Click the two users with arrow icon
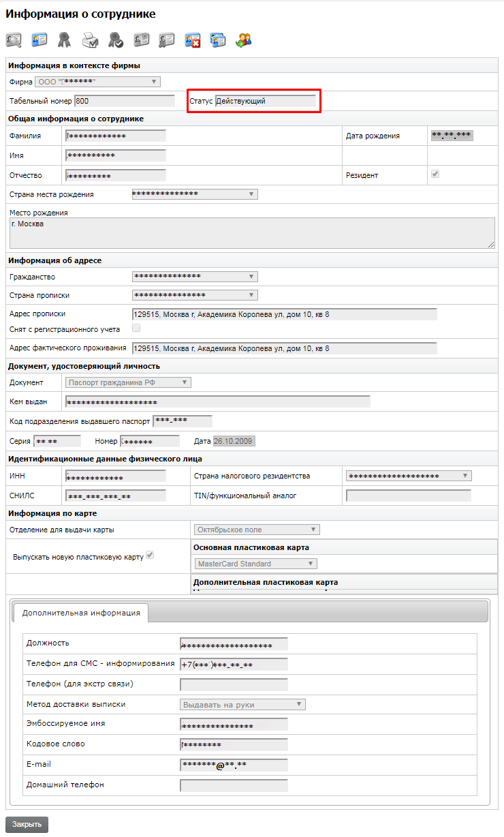The image size is (504, 837). point(244,40)
